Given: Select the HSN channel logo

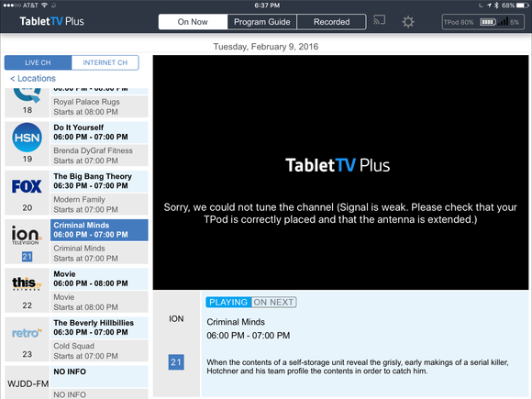Looking at the screenshot, I should [28, 138].
